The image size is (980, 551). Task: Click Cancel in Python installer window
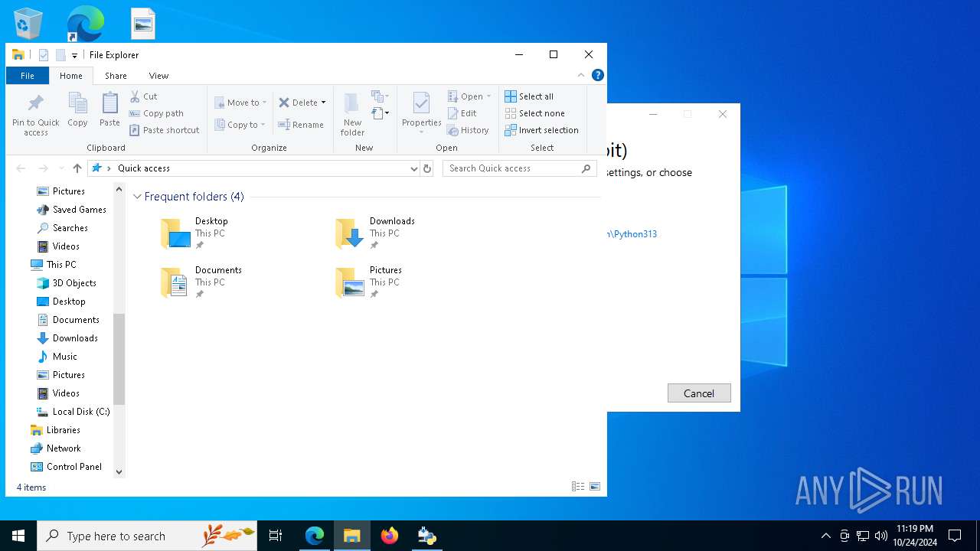click(699, 393)
